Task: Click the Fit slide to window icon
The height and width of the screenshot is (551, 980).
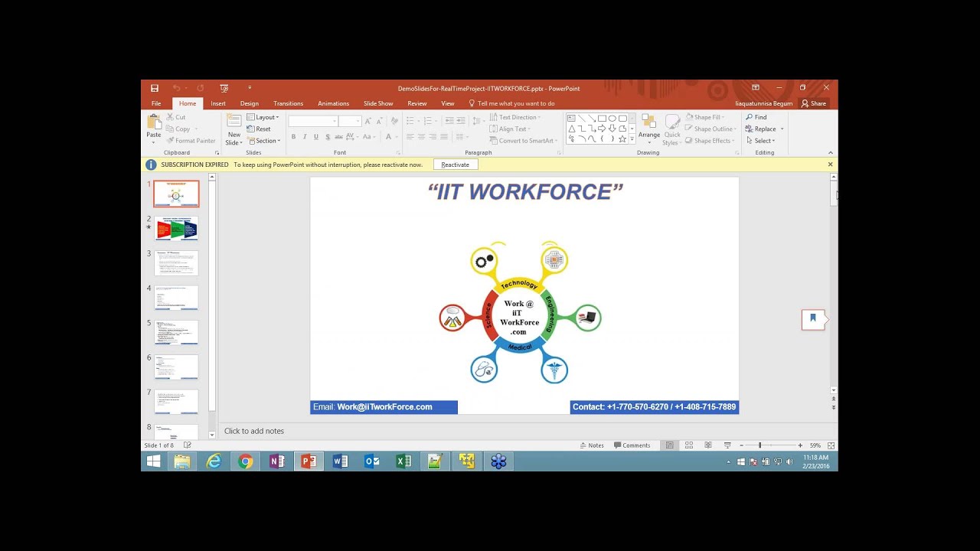Action: click(x=831, y=445)
